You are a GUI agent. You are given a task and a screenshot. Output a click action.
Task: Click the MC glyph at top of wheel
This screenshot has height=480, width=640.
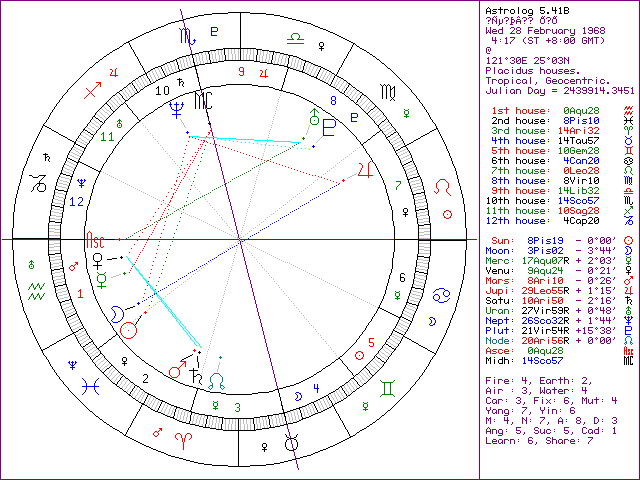204,100
